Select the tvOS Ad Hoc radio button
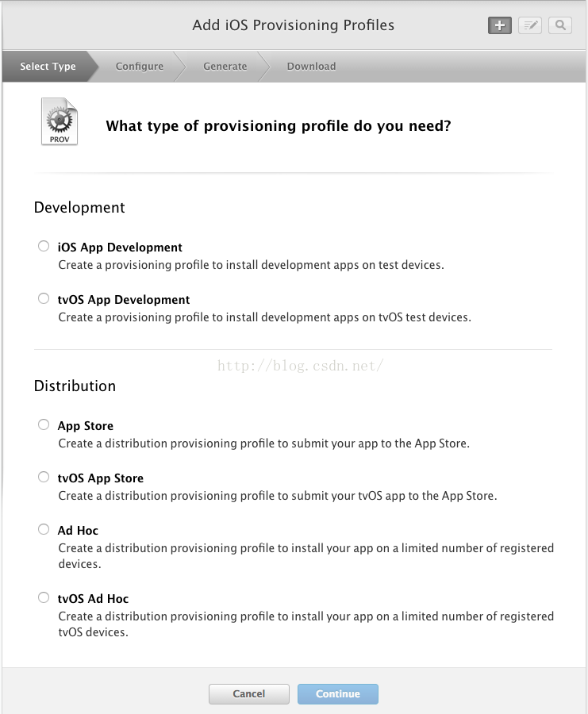This screenshot has height=714, width=588. tap(44, 598)
